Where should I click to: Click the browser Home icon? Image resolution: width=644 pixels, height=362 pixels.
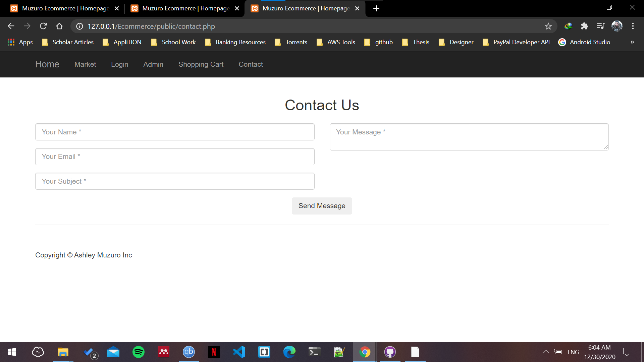[x=59, y=26]
